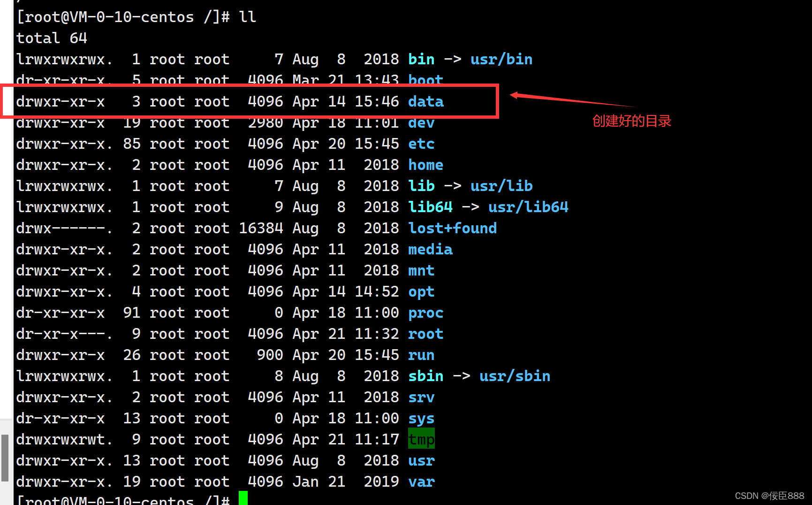Screen dimensions: 812x505
Task: Click the 'usr' directory name on last rows
Action: pos(421,460)
